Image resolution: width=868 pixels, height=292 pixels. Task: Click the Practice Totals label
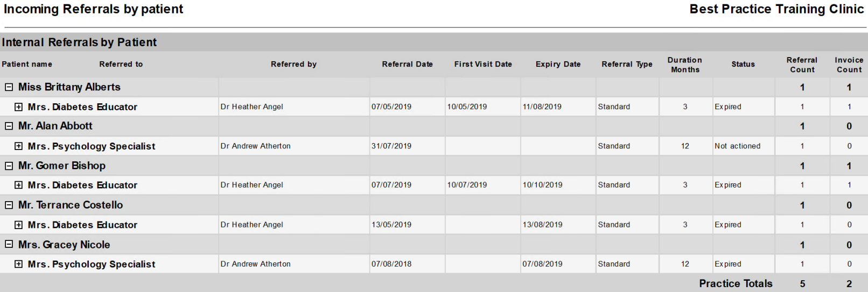point(736,283)
